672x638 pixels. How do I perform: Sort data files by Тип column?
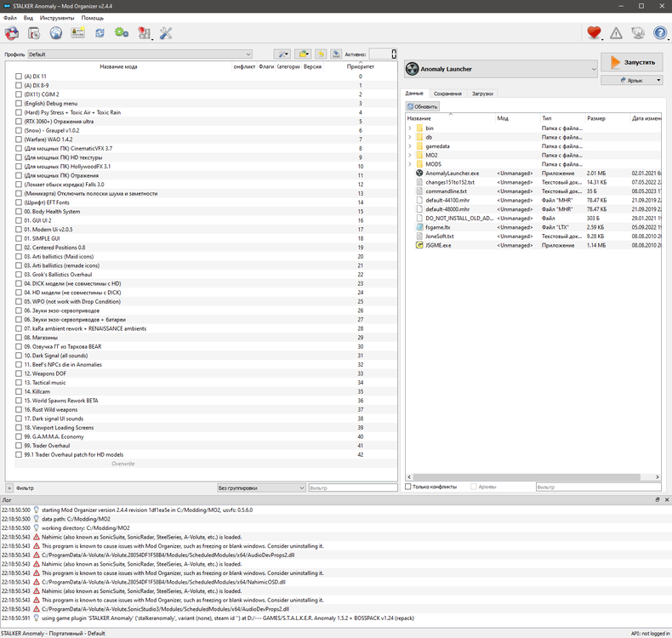pos(562,118)
